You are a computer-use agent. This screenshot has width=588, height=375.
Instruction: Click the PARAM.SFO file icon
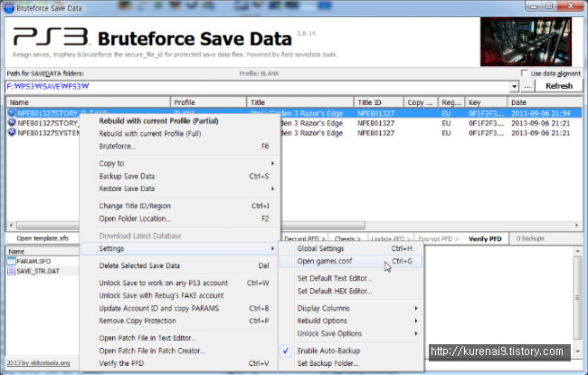[x=11, y=261]
